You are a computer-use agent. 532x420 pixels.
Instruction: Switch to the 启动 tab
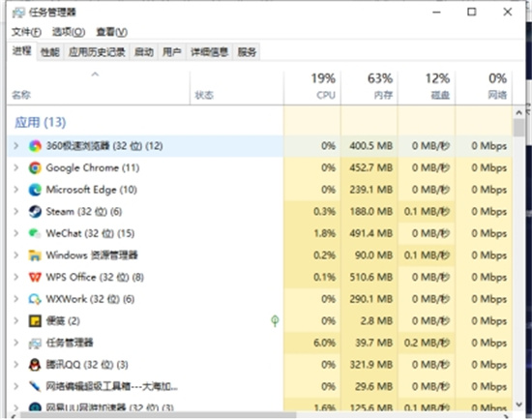coord(144,52)
